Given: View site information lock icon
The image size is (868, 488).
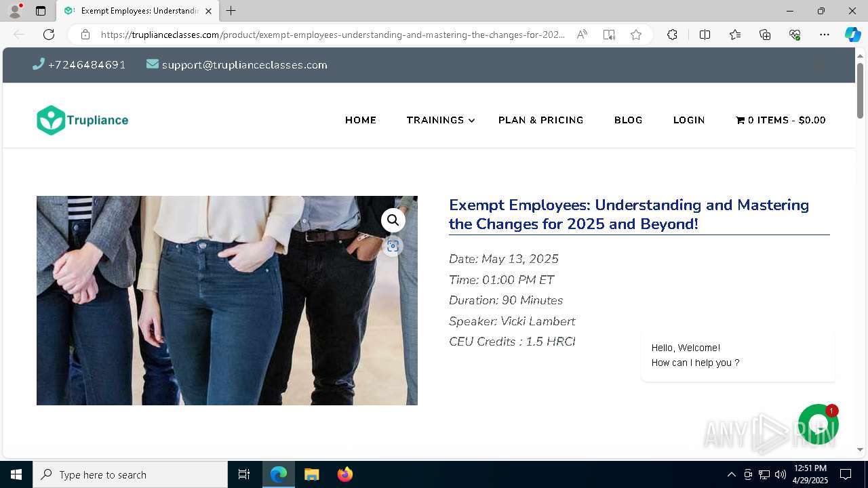Looking at the screenshot, I should click(x=85, y=35).
